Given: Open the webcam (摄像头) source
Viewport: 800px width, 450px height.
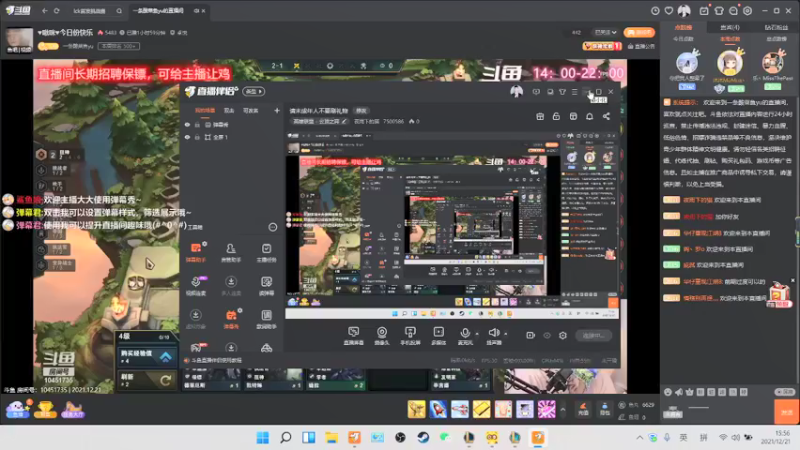Looking at the screenshot, I should 382,336.
